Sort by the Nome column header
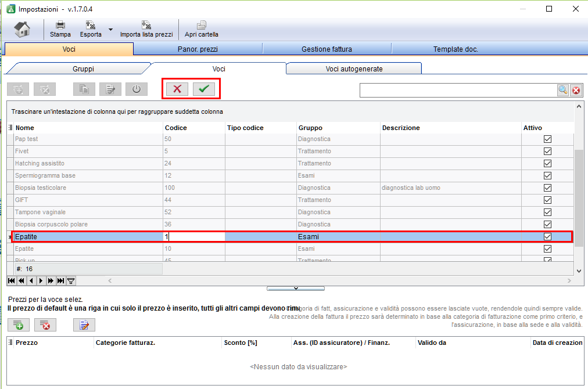The image size is (588, 389). [x=88, y=128]
